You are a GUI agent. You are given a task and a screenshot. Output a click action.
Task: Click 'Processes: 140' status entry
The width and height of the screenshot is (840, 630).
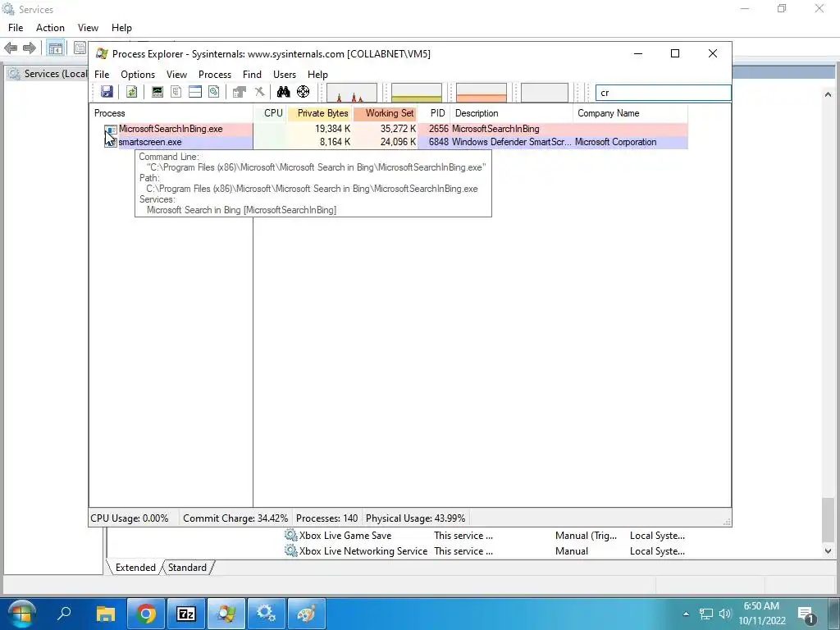click(326, 518)
